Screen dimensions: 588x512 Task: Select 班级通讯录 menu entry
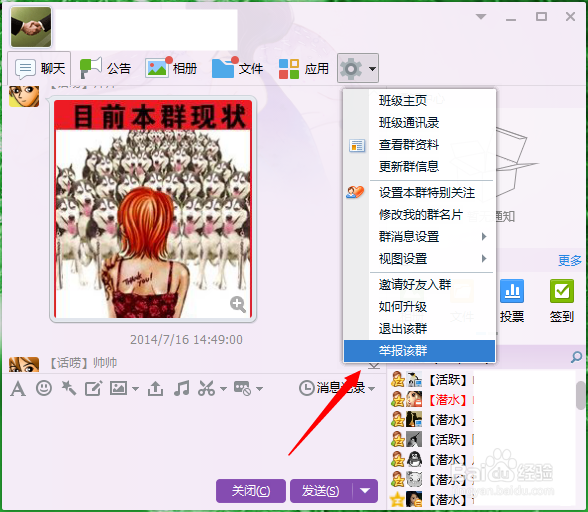419,123
